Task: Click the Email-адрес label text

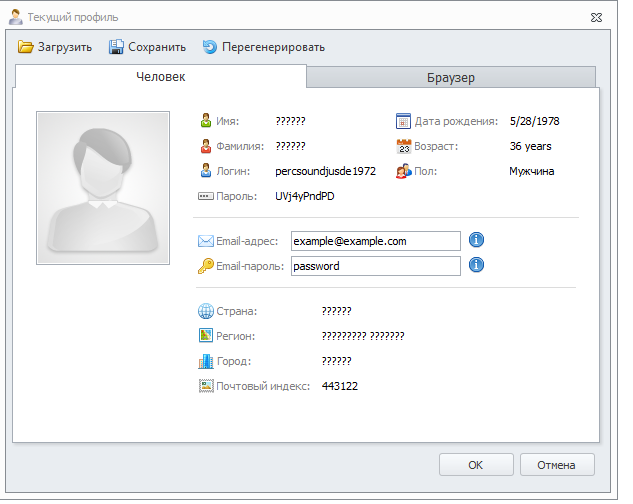Action: click(247, 242)
